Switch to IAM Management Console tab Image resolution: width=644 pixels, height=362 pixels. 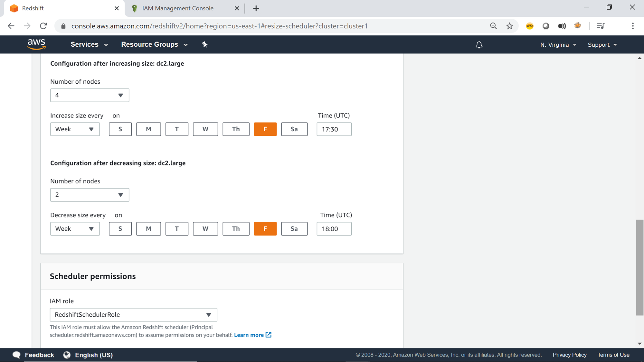tap(178, 8)
